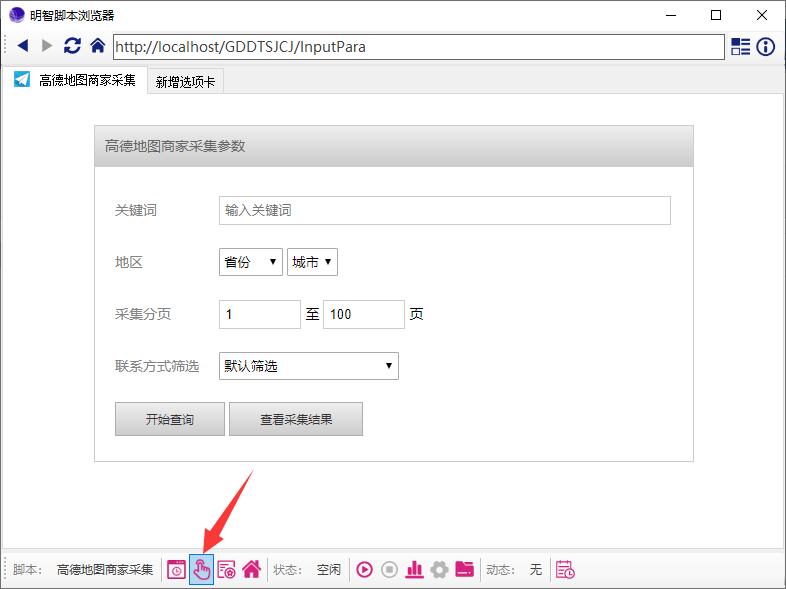Click the 开始查询 button
The image size is (786, 589).
(170, 419)
